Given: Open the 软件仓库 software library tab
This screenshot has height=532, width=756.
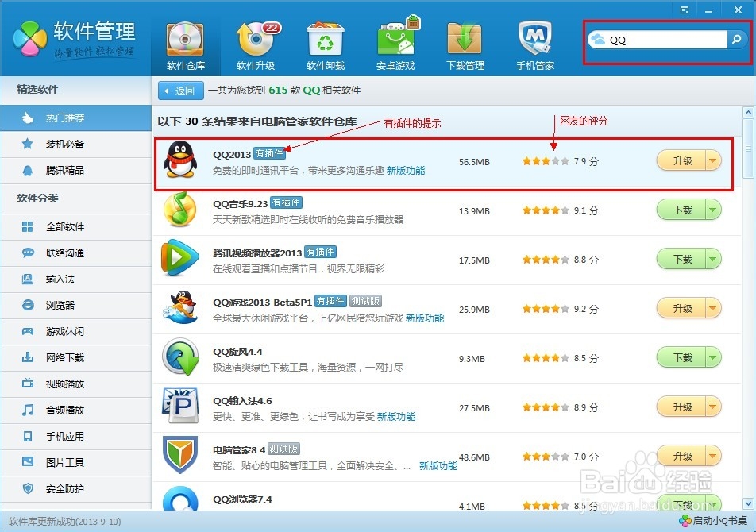Looking at the screenshot, I should (186, 47).
